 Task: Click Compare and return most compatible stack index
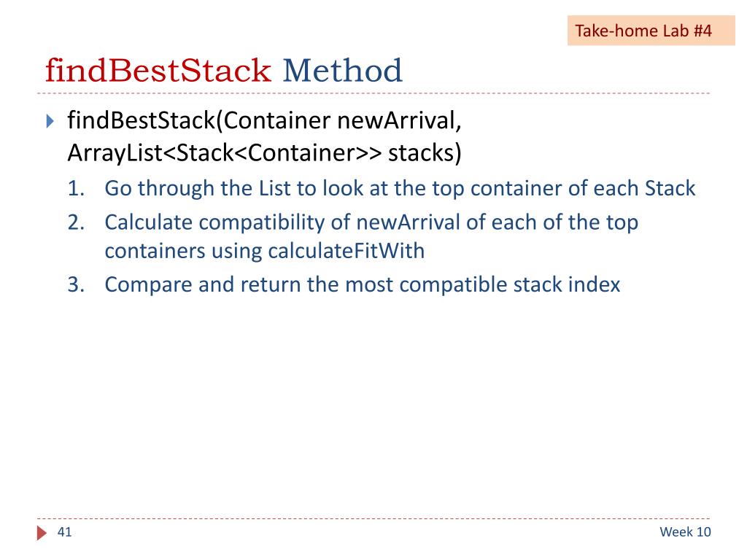[362, 285]
